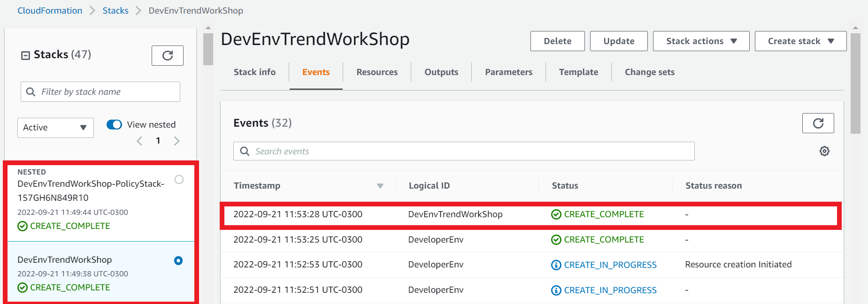Open the Template tab
Screen dimensions: 868x304
pos(578,72)
